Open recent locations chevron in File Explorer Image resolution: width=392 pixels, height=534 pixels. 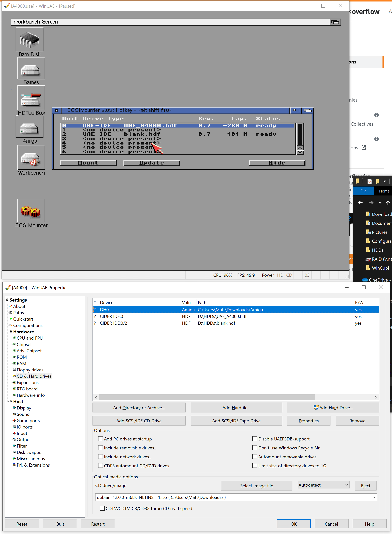click(x=380, y=203)
